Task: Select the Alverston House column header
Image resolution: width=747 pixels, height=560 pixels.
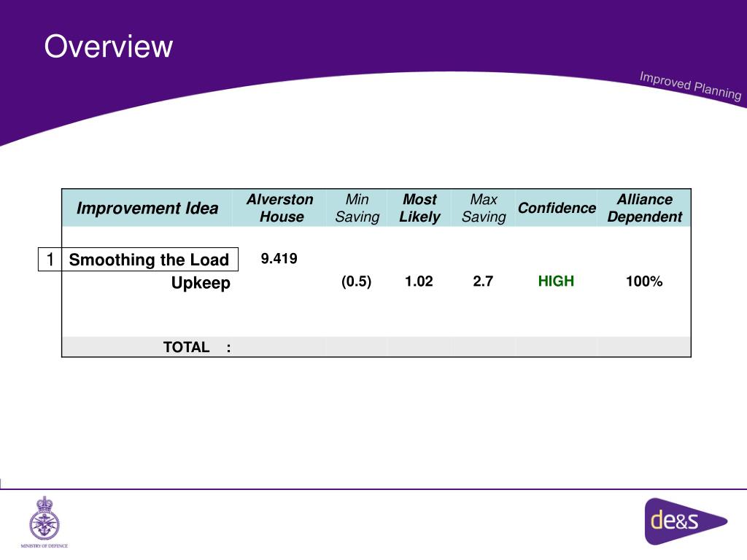Action: pos(280,208)
